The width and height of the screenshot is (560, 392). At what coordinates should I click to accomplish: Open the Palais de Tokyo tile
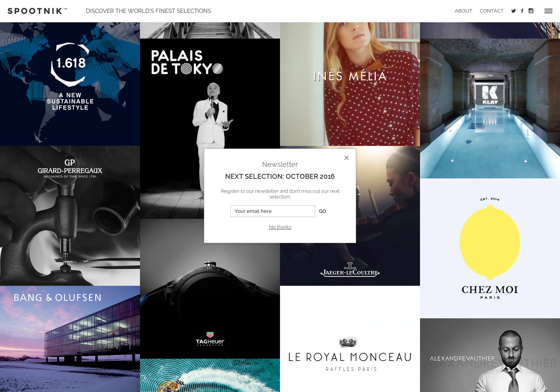point(210,95)
